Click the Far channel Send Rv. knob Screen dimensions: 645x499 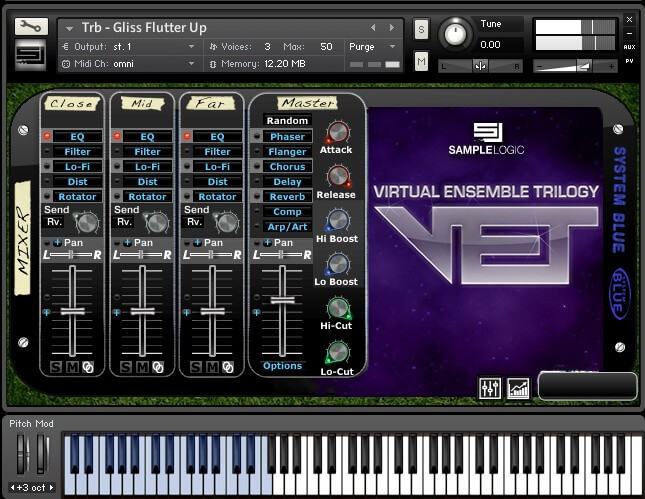click(x=227, y=223)
